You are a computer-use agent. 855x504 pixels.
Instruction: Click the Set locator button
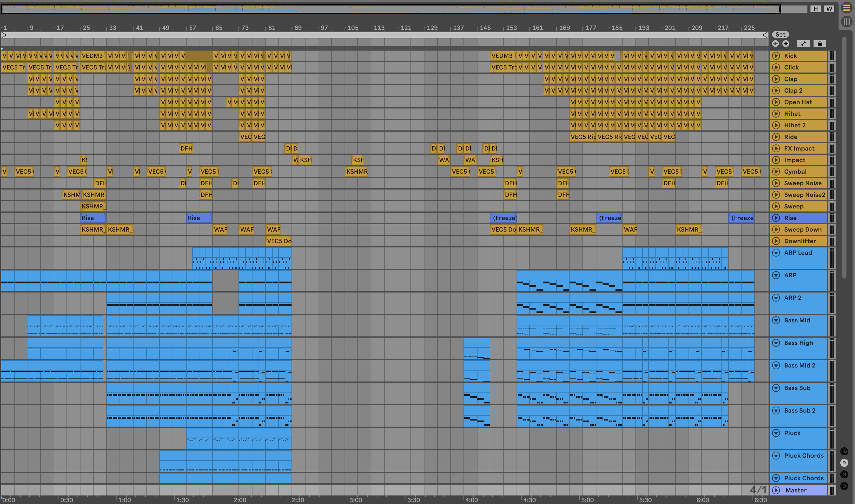(780, 34)
